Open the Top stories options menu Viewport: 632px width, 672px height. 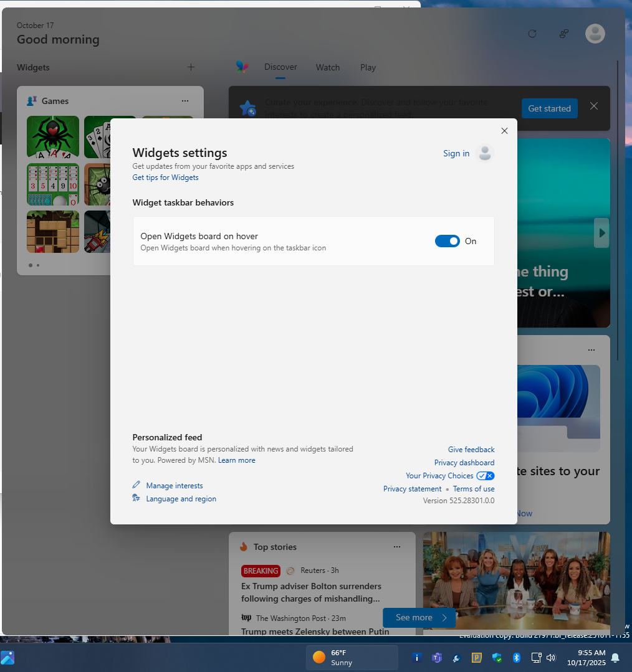pyautogui.click(x=397, y=547)
